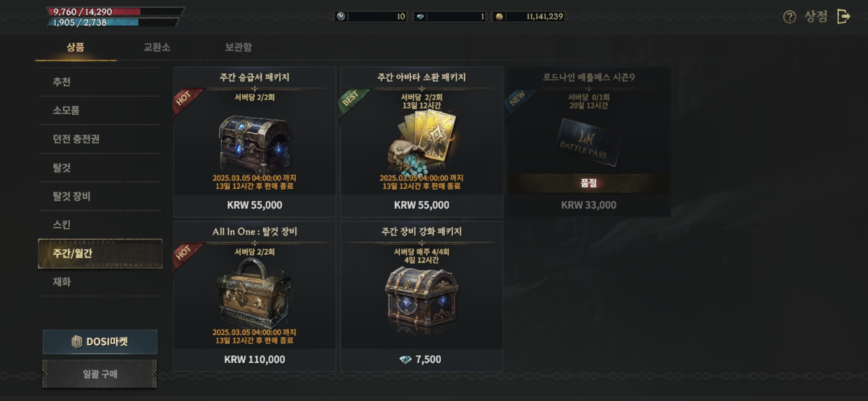868x401 pixels.
Task: Click the KRW 110,000 price button
Action: pyautogui.click(x=254, y=359)
